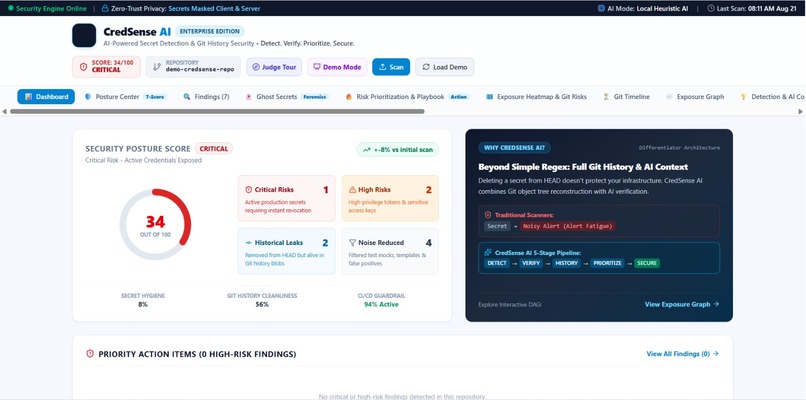Viewport: 806px width, 400px height.
Task: Click the lightbulb icon on the Detection tab
Action: [743, 97]
